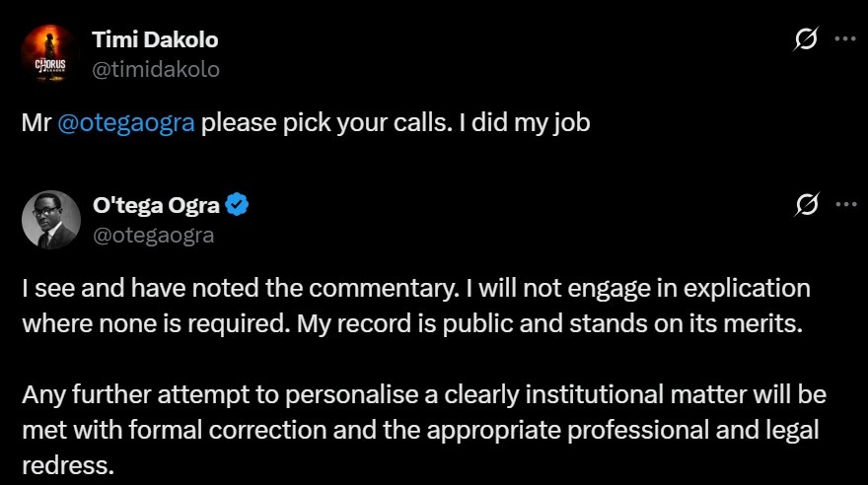Image resolution: width=868 pixels, height=485 pixels.
Task: Open more options menu on O'tega Ogra's post
Action: tap(844, 206)
